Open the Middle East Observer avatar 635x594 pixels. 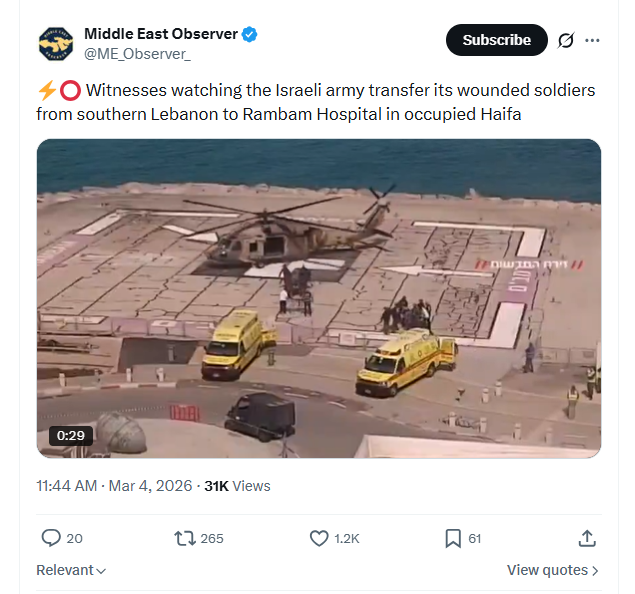pos(56,44)
